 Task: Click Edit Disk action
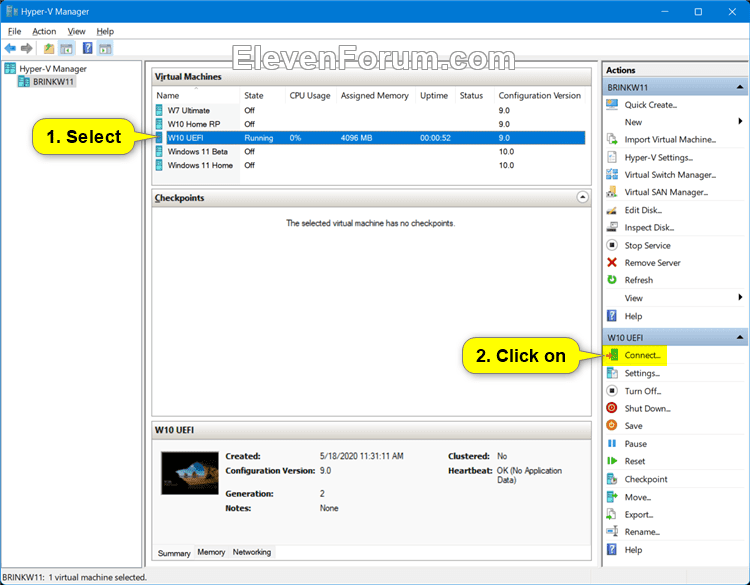(643, 210)
